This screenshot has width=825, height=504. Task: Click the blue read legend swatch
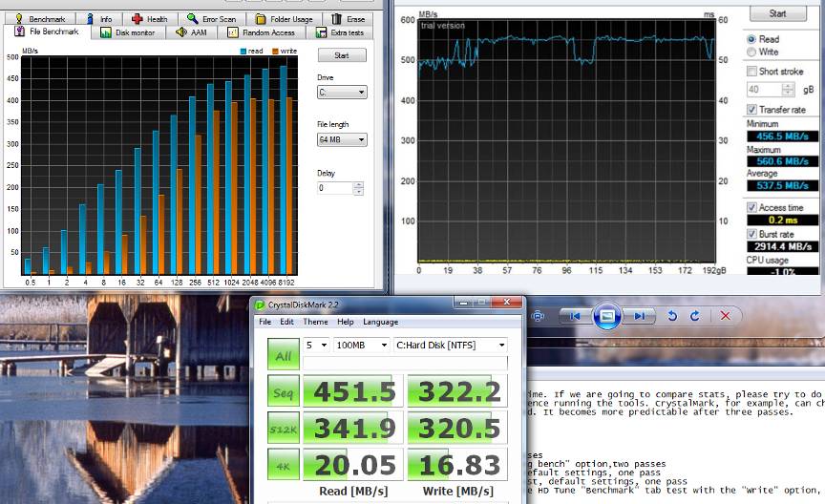coord(243,51)
